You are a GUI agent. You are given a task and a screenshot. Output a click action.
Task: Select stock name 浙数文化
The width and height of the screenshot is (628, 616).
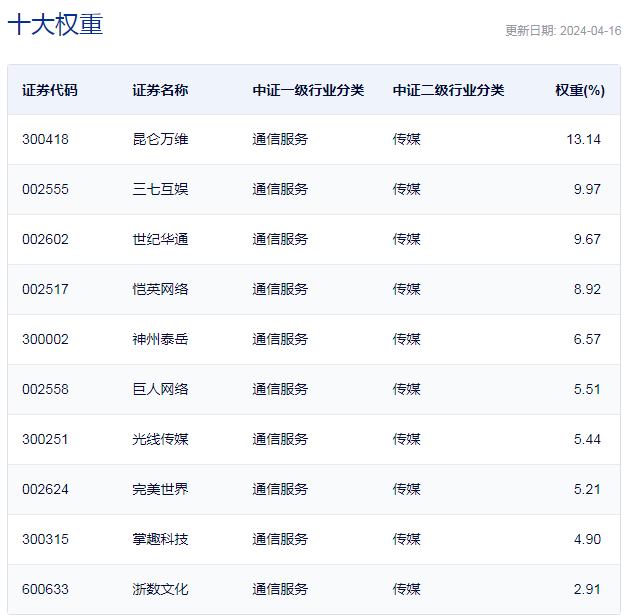click(x=160, y=590)
